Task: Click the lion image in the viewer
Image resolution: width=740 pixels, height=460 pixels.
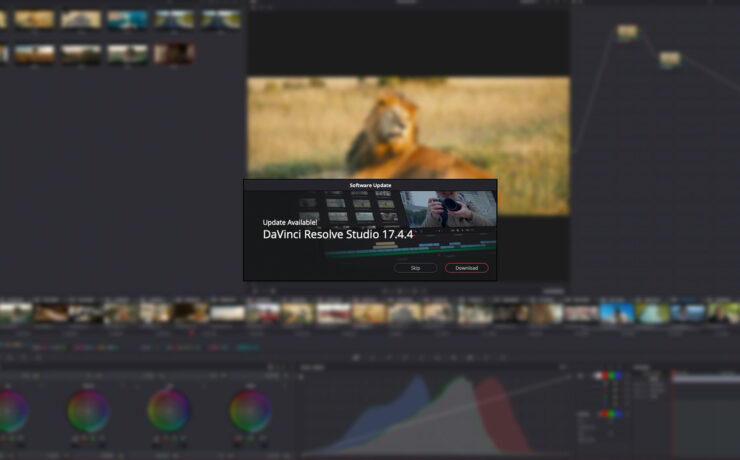Action: [x=408, y=146]
